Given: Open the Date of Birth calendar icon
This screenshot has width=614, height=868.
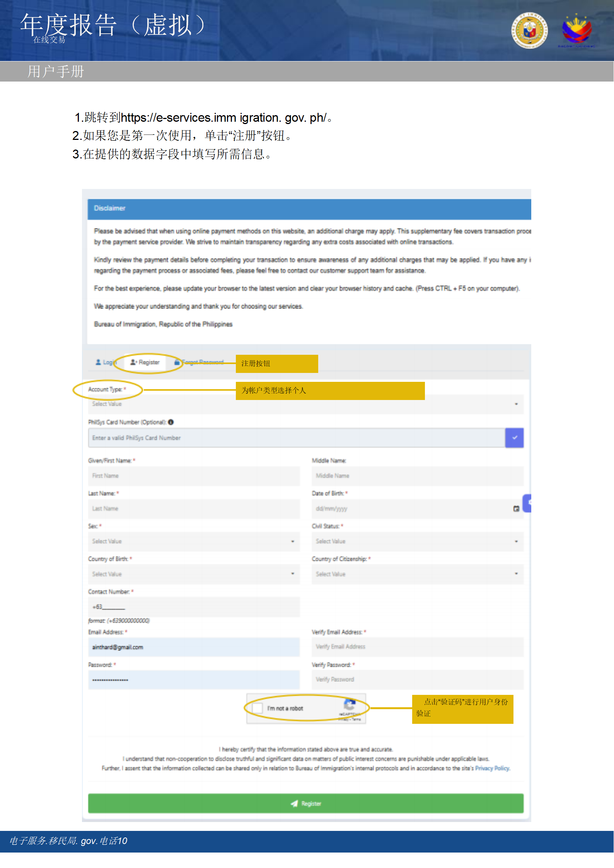Looking at the screenshot, I should pyautogui.click(x=516, y=509).
